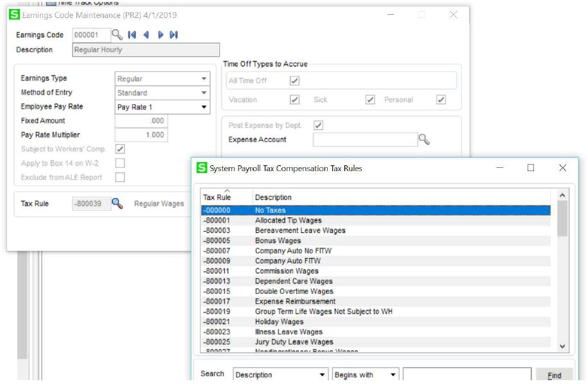Minimize the Earnings Code Maintenance window
The width and height of the screenshot is (588, 384).
coord(390,15)
